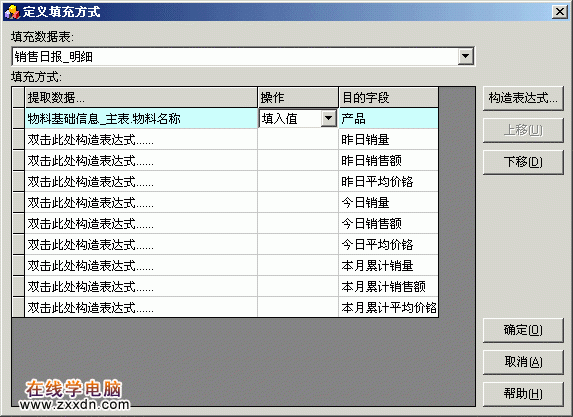The height and width of the screenshot is (417, 573).
Task: Click the 下移(D) button
Action: 523,162
